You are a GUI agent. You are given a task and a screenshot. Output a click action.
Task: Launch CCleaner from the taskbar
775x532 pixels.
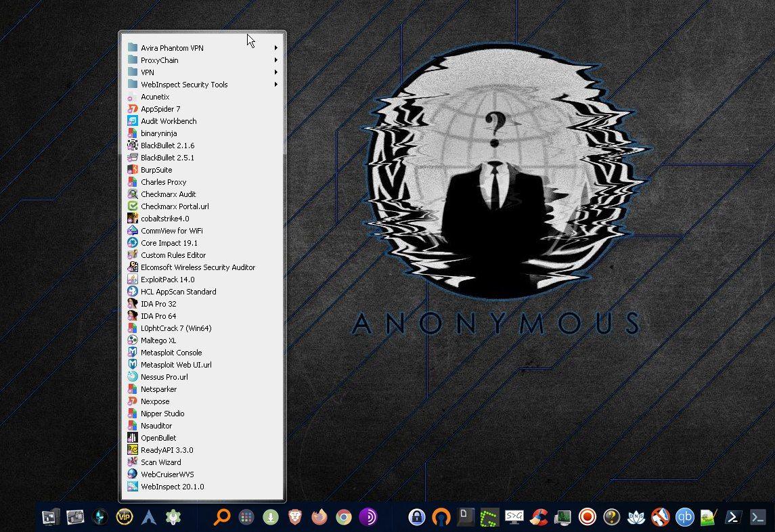(538, 517)
